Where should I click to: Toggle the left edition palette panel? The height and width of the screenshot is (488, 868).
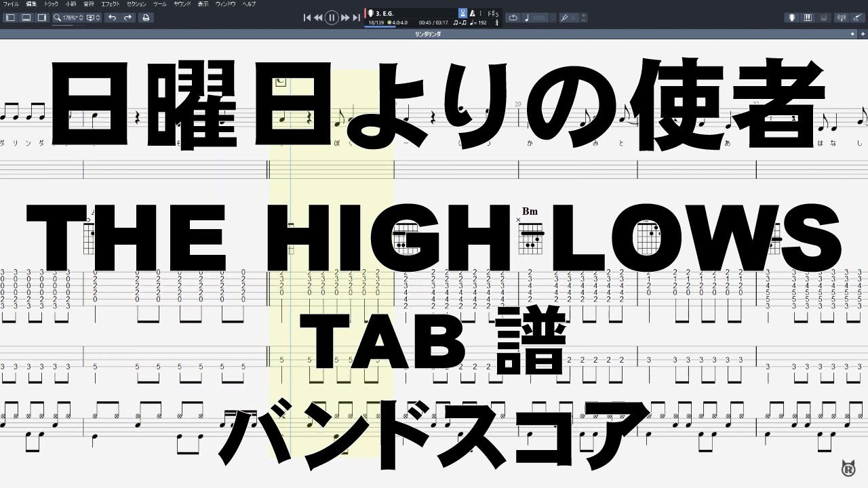10,18
